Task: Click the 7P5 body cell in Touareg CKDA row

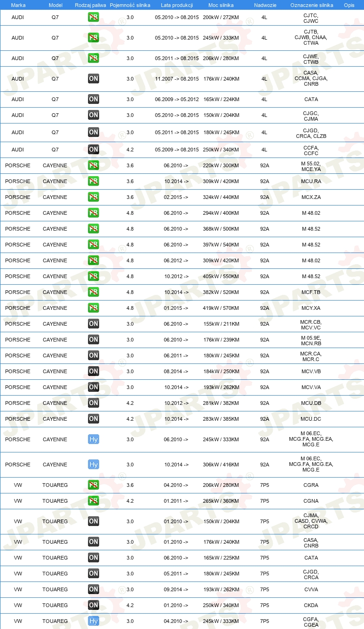Action: click(264, 605)
